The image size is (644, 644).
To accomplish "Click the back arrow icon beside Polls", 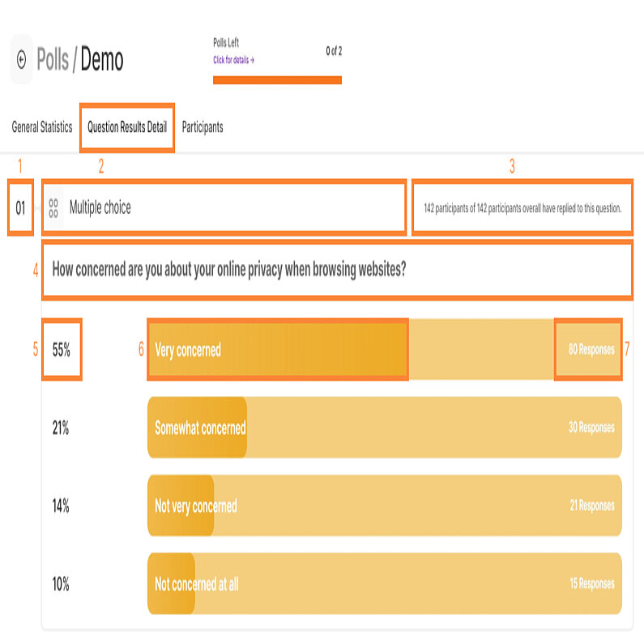I will coord(21,59).
